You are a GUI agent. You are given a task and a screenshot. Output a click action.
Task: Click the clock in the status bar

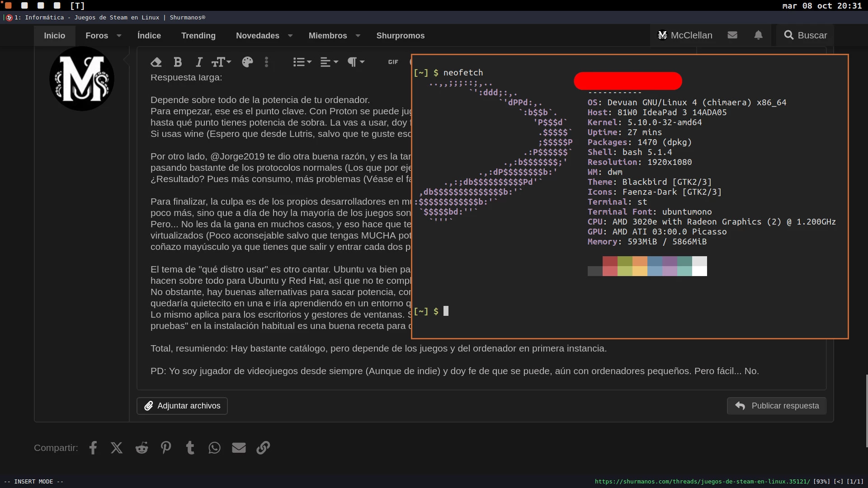pyautogui.click(x=822, y=5)
